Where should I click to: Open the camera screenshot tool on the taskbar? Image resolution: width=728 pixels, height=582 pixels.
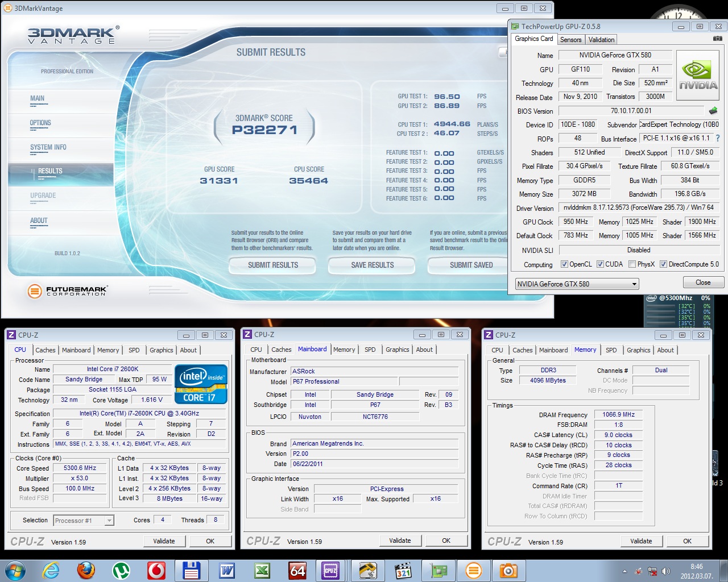[x=508, y=570]
